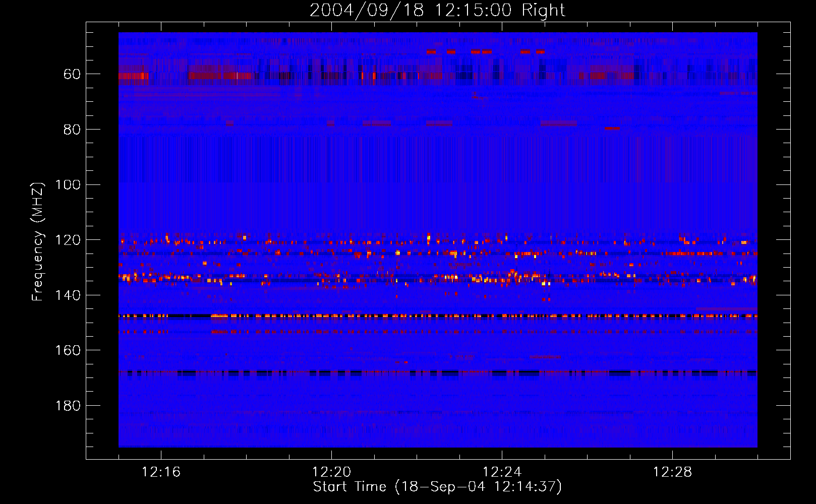
Task: Click the 12:24 time tick label
Action: point(502,472)
